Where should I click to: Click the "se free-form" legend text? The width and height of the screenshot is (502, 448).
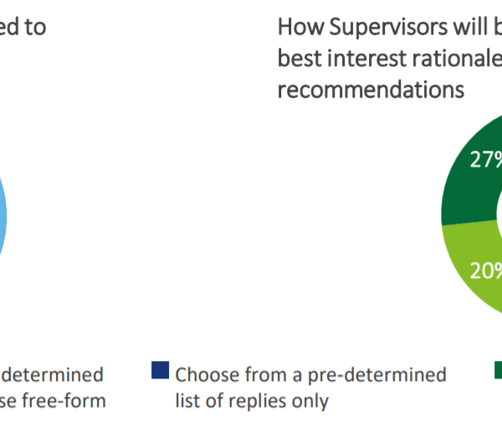pyautogui.click(x=53, y=401)
